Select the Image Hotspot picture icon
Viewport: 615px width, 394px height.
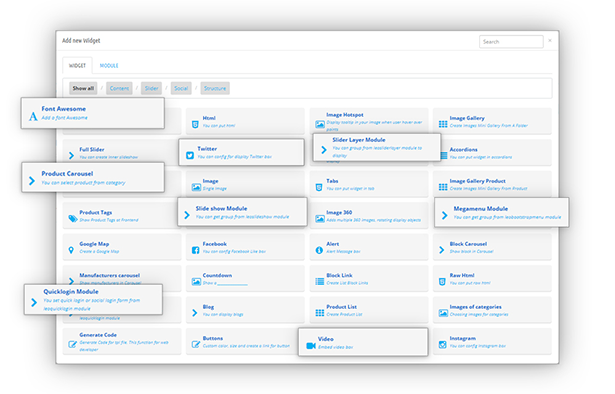[320, 124]
